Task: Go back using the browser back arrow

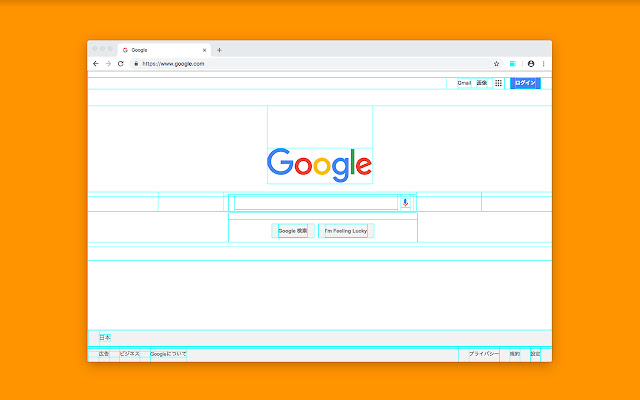Action: (96, 64)
